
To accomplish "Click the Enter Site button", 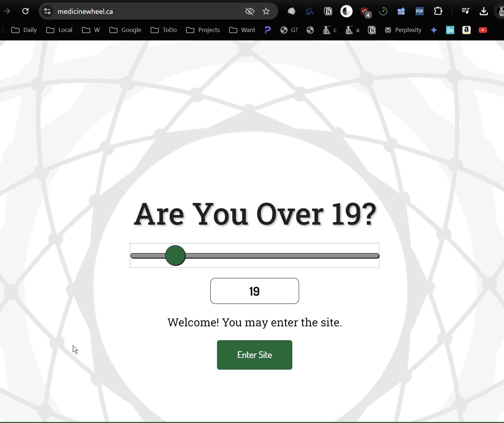I will pyautogui.click(x=254, y=355).
